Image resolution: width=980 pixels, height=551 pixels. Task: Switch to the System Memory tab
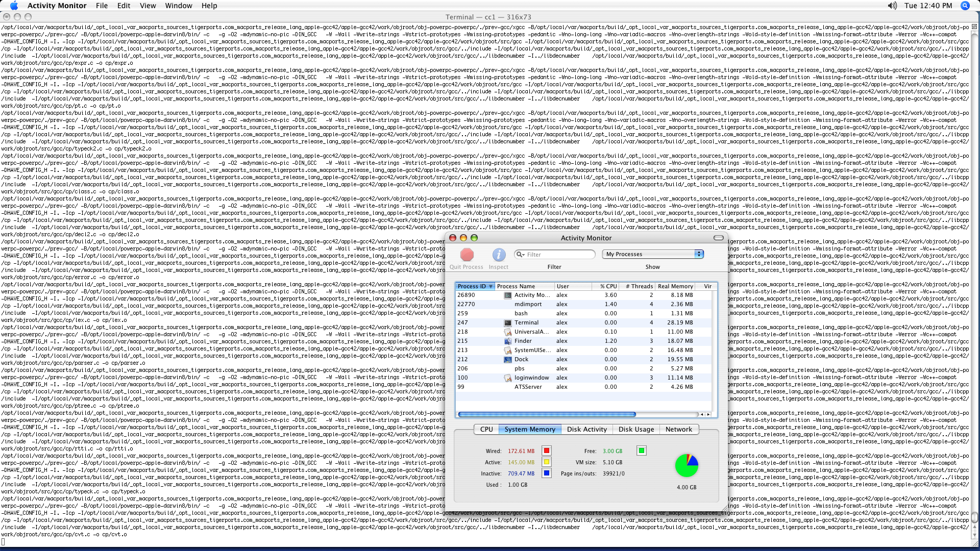[530, 430]
